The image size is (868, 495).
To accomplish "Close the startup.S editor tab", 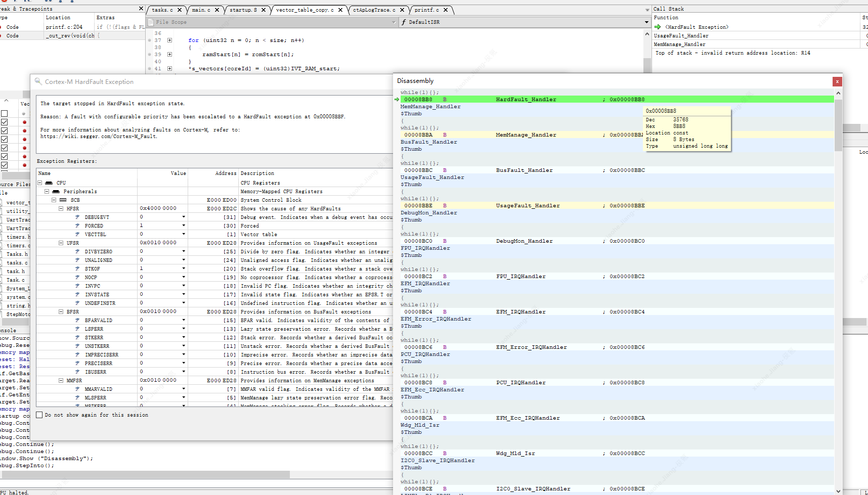I will click(x=264, y=10).
